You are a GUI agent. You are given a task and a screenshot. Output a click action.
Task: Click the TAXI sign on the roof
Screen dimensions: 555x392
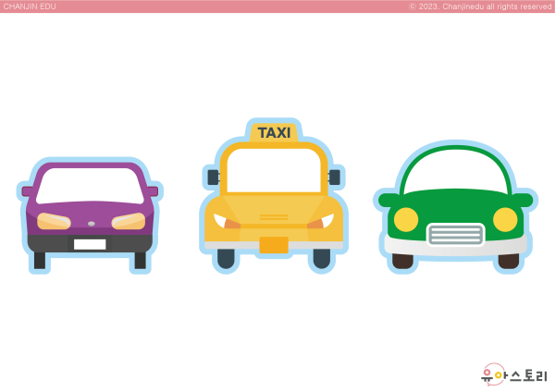coord(274,133)
